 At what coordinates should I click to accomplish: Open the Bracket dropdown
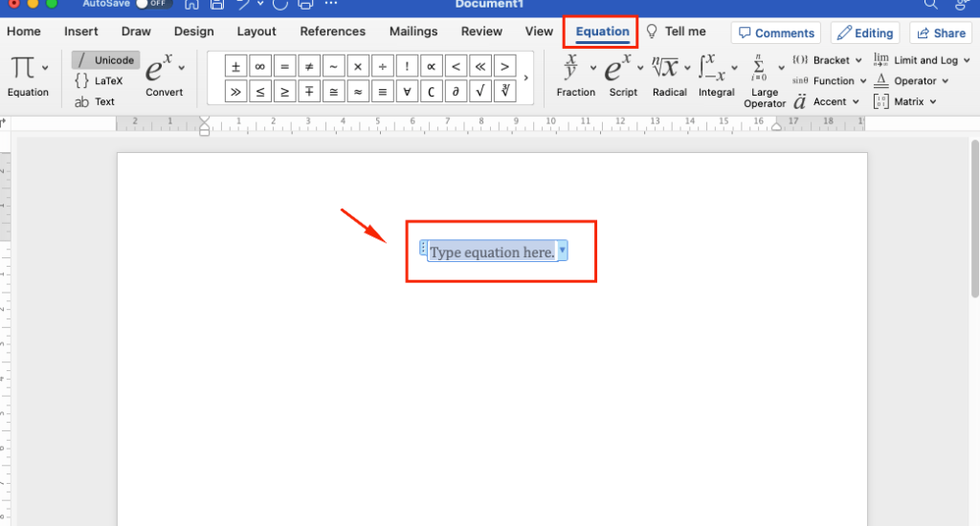[827, 60]
